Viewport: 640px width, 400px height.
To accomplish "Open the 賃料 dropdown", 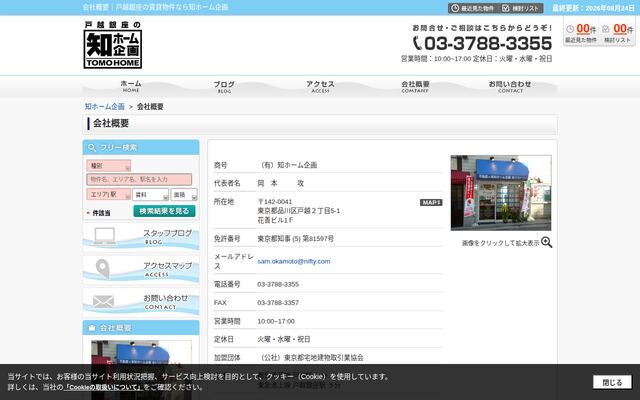I will point(150,195).
